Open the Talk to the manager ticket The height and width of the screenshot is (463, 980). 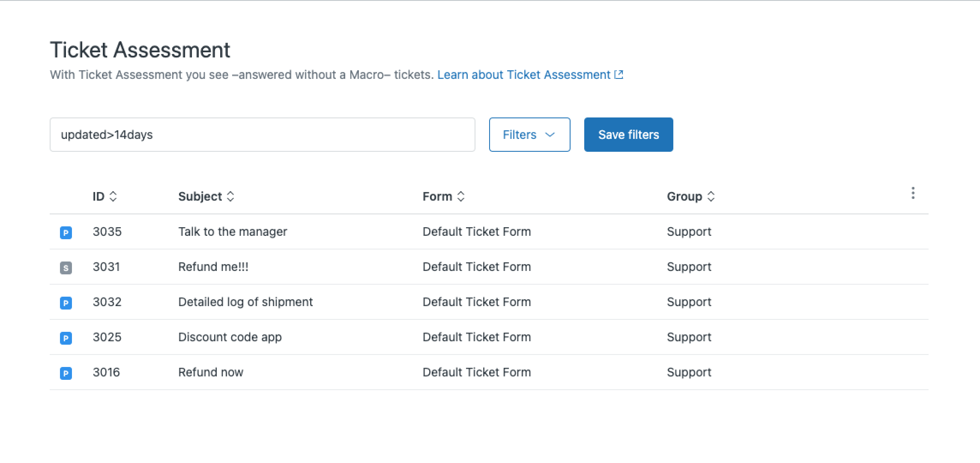(233, 231)
